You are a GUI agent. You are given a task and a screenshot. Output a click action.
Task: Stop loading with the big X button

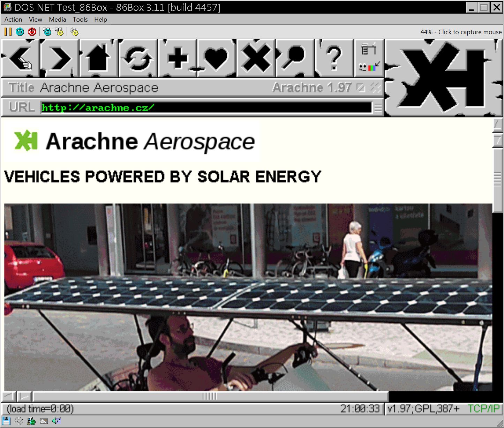click(x=256, y=58)
